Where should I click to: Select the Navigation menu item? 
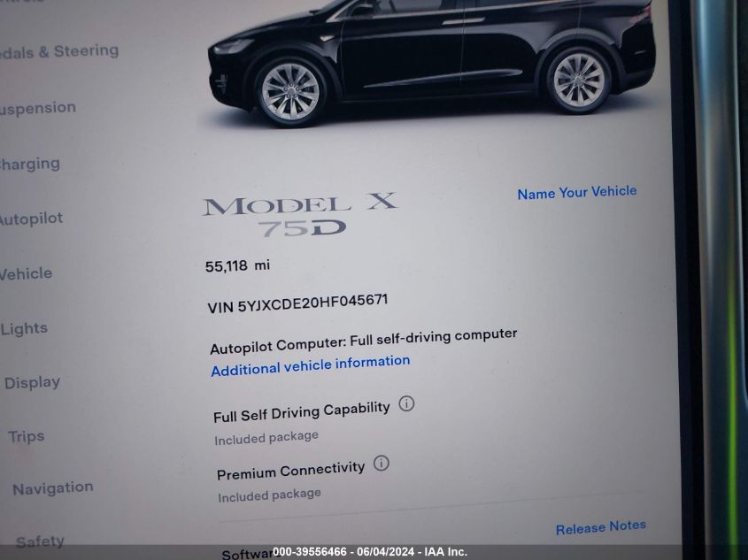coord(53,488)
